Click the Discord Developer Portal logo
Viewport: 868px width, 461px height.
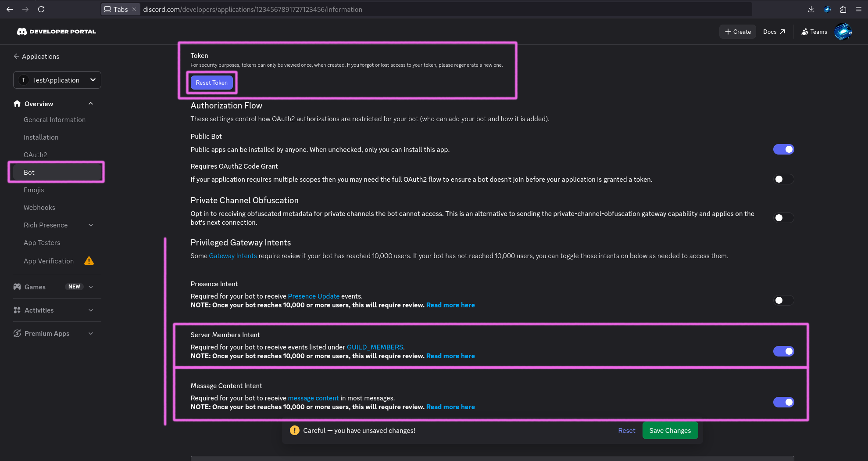pyautogui.click(x=56, y=32)
